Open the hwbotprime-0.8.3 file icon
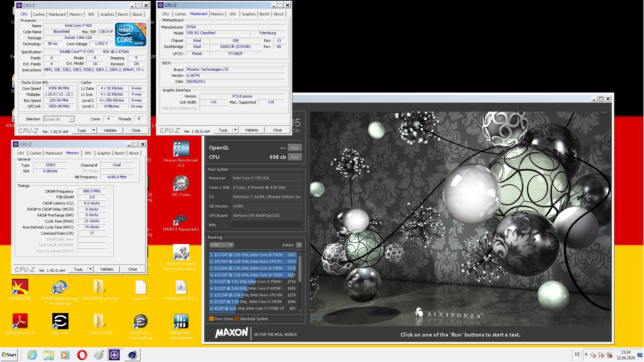Screen dimensions: 644x362 [x=181, y=290]
